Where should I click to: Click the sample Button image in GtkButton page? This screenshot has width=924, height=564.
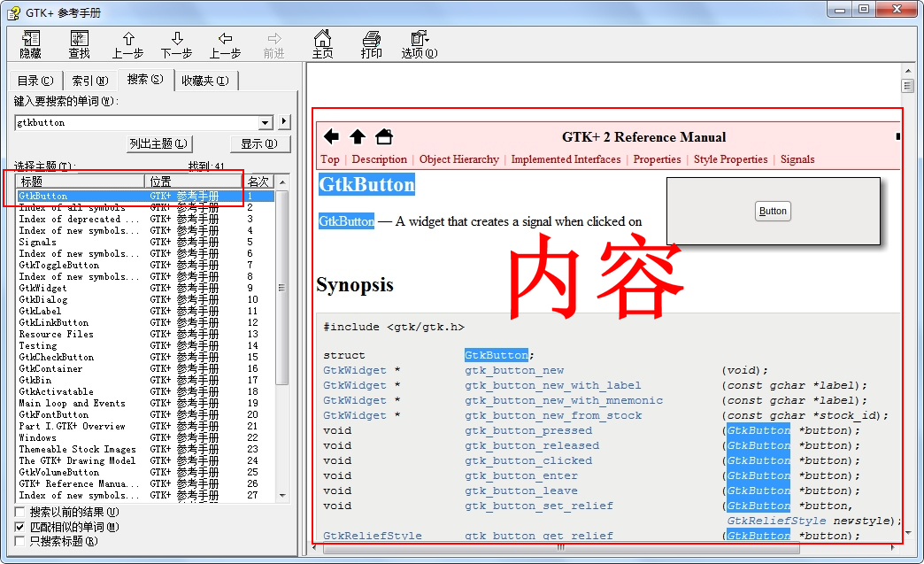coord(773,211)
